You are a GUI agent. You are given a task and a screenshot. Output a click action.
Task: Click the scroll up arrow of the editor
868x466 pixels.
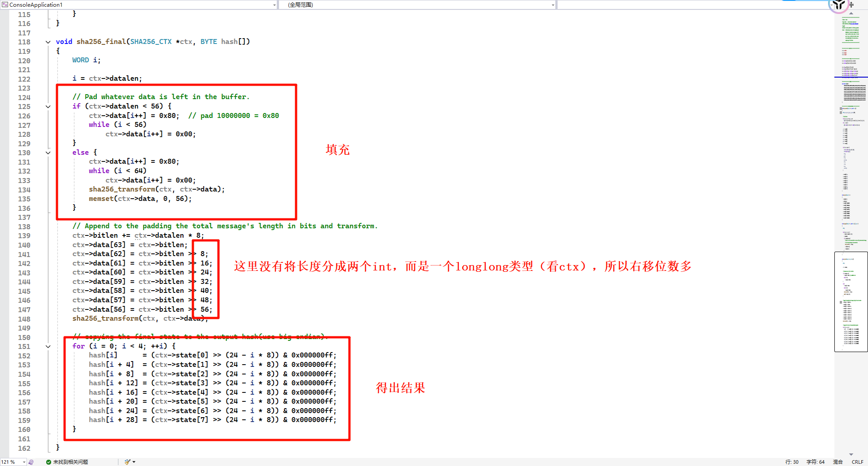[851, 13]
